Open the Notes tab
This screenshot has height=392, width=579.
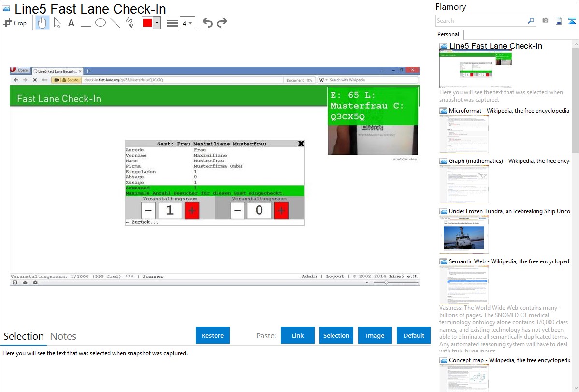[x=63, y=336]
